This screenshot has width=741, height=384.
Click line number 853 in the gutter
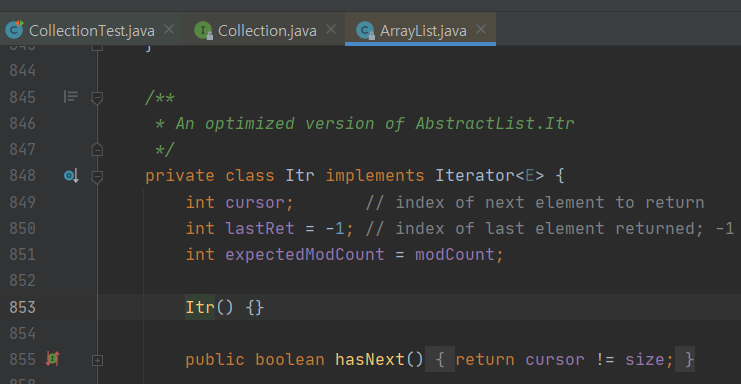point(22,307)
